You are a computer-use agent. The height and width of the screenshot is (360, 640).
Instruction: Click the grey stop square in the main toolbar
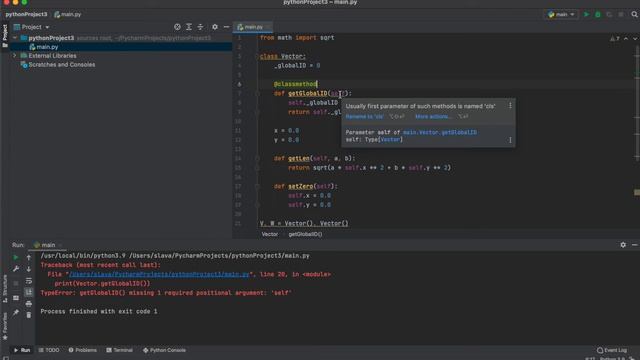click(x=621, y=14)
